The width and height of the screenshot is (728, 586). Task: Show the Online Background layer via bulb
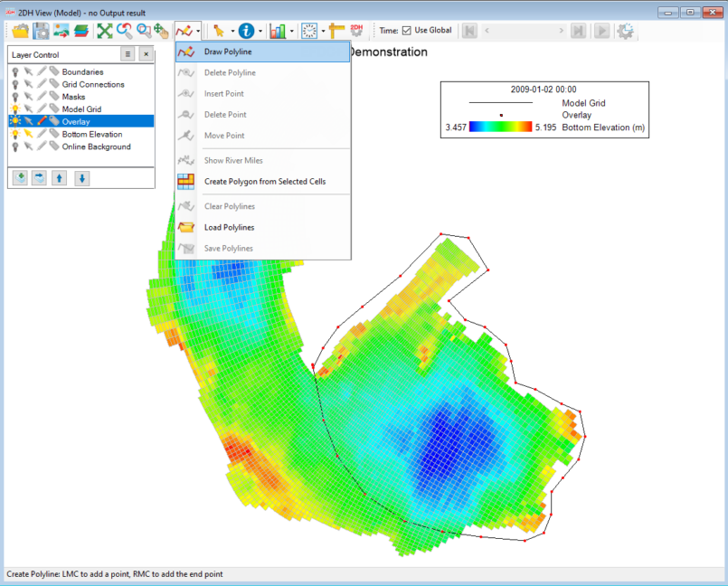[15, 146]
